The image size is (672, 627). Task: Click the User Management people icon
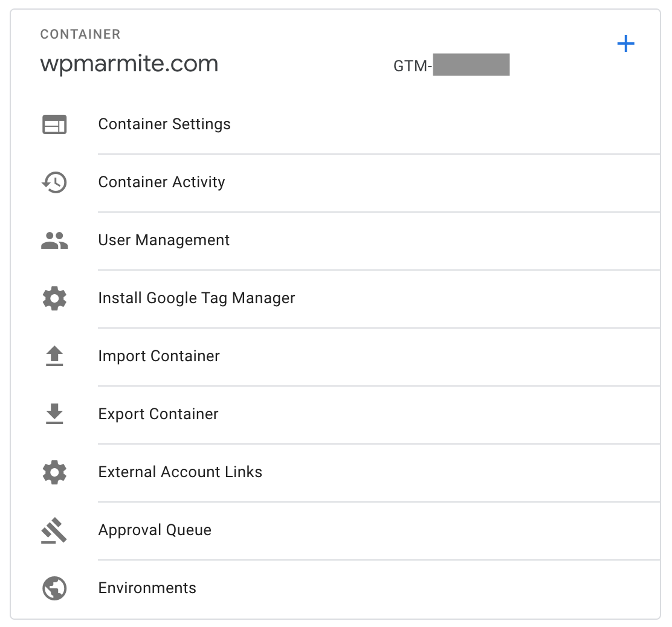(54, 240)
